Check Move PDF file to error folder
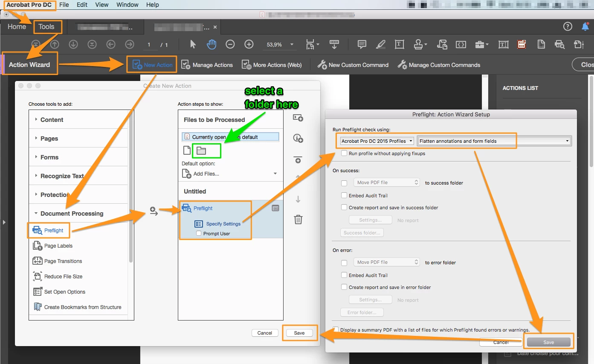 pyautogui.click(x=344, y=263)
